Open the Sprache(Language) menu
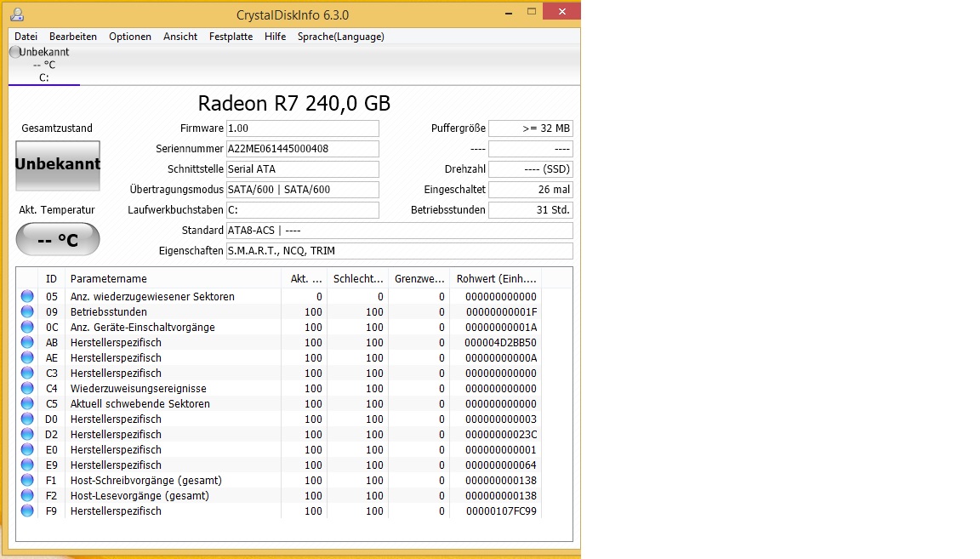The width and height of the screenshot is (980, 559). coord(340,37)
